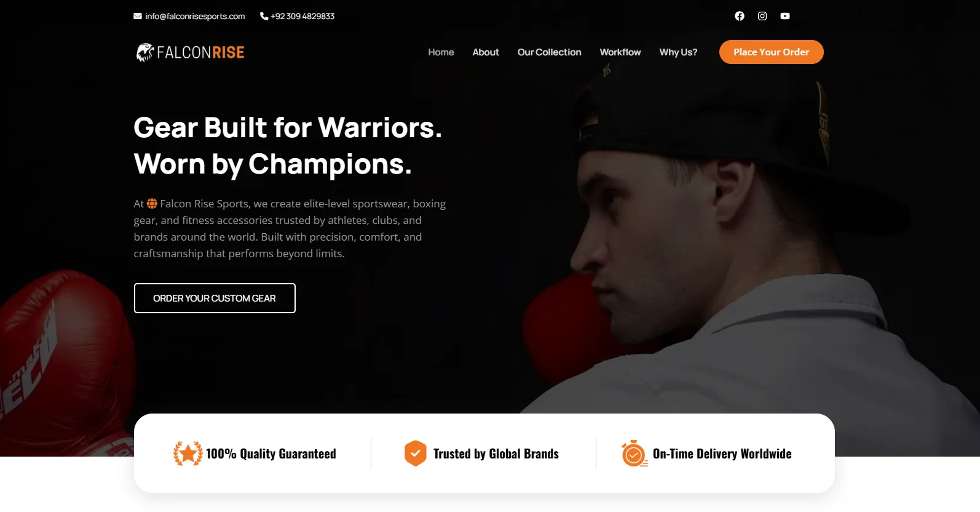The width and height of the screenshot is (980, 512).
Task: Open the Facebook social icon
Action: 740,16
